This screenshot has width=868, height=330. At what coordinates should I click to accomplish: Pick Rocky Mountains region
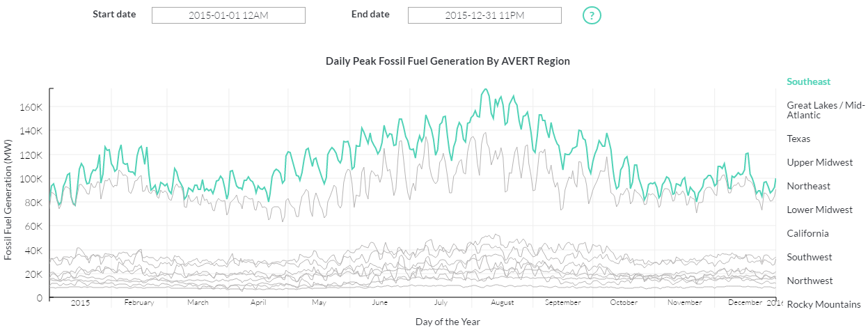(x=823, y=304)
